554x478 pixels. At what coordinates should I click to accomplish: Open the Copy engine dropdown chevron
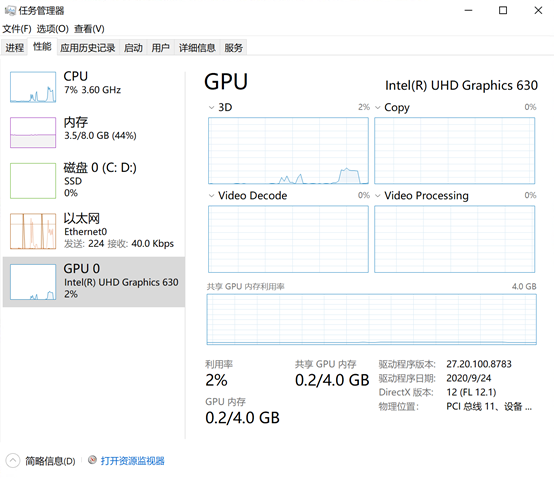tap(378, 107)
